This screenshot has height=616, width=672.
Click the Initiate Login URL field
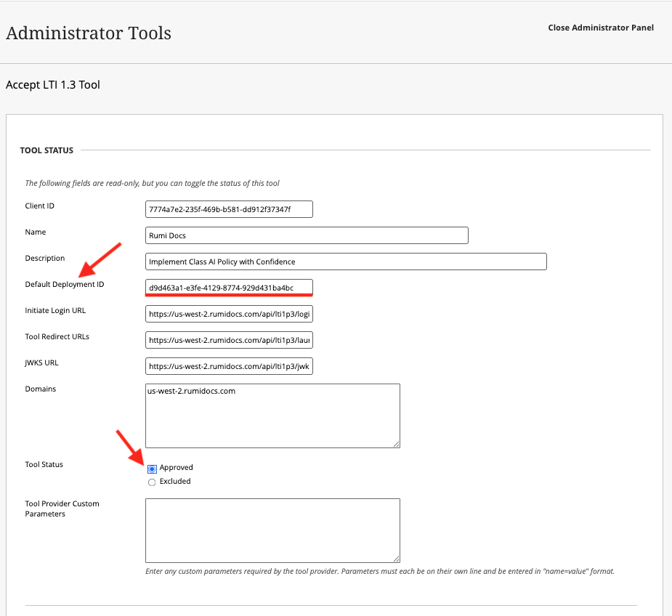click(229, 314)
